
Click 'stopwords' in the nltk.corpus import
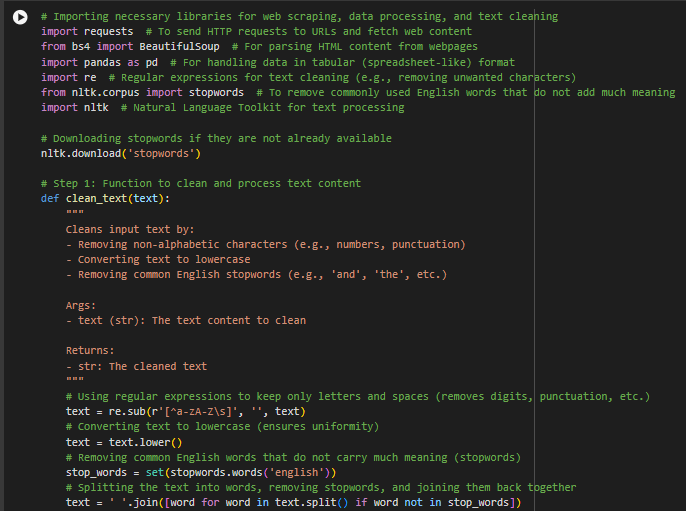(216, 92)
